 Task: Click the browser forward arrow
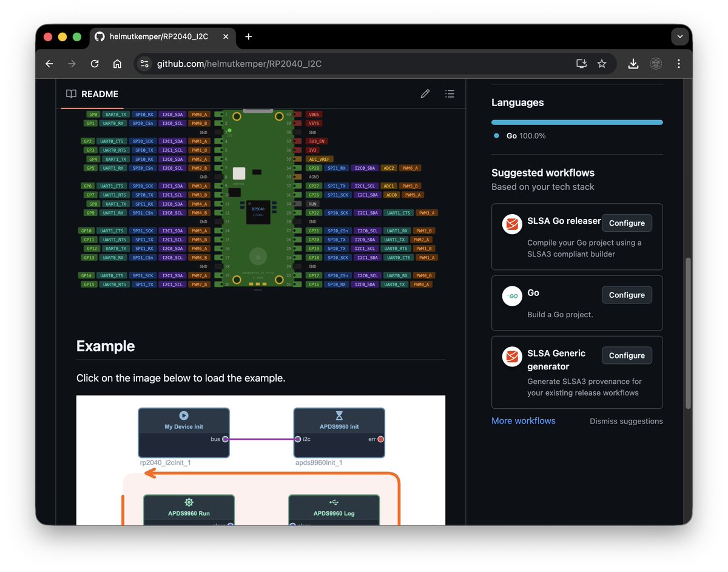(72, 64)
